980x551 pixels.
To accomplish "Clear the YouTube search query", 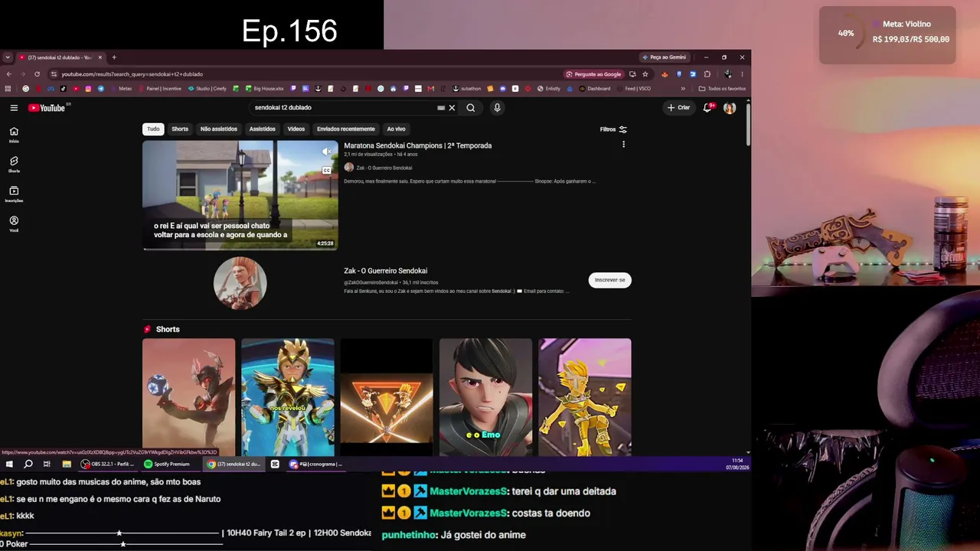I will 452,108.
